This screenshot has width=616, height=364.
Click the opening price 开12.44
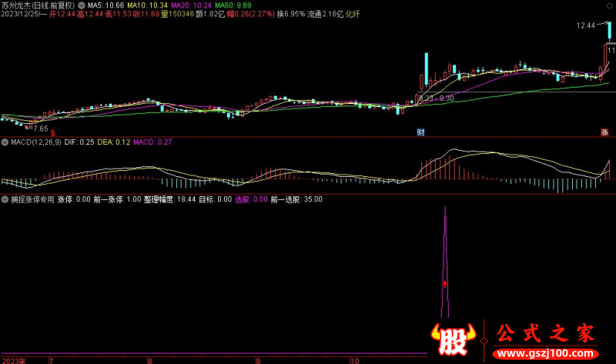[x=62, y=14]
